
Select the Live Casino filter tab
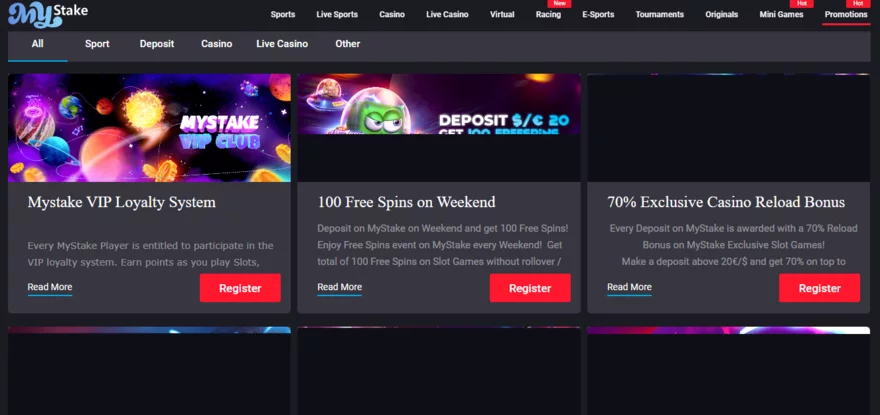282,44
